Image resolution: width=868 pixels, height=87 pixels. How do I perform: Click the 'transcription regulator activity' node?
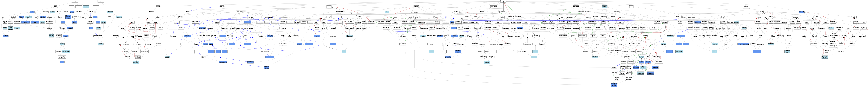pyautogui.click(x=71, y=6)
